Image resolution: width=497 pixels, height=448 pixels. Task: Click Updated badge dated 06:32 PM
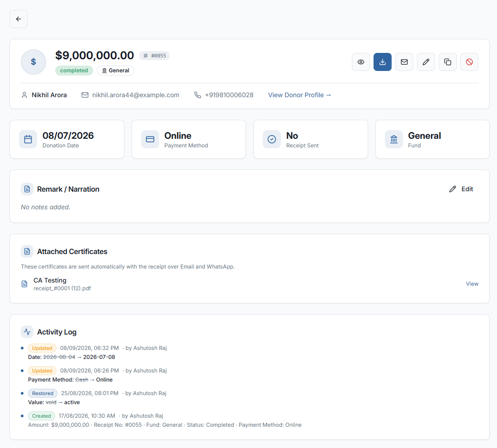pyautogui.click(x=42, y=348)
